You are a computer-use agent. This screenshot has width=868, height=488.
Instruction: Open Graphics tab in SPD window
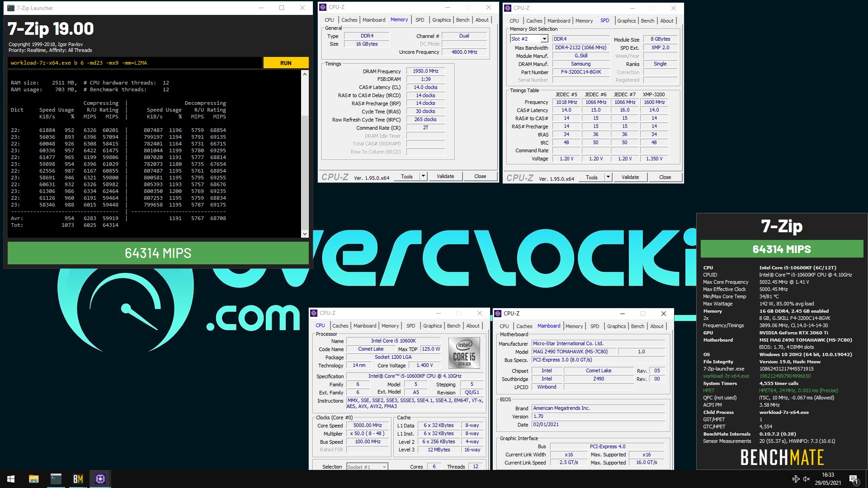[x=626, y=21]
